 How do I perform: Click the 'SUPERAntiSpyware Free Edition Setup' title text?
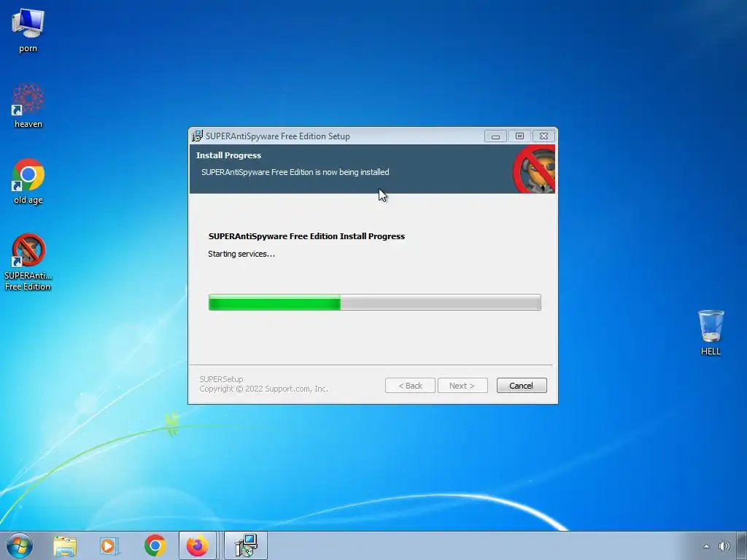point(278,136)
